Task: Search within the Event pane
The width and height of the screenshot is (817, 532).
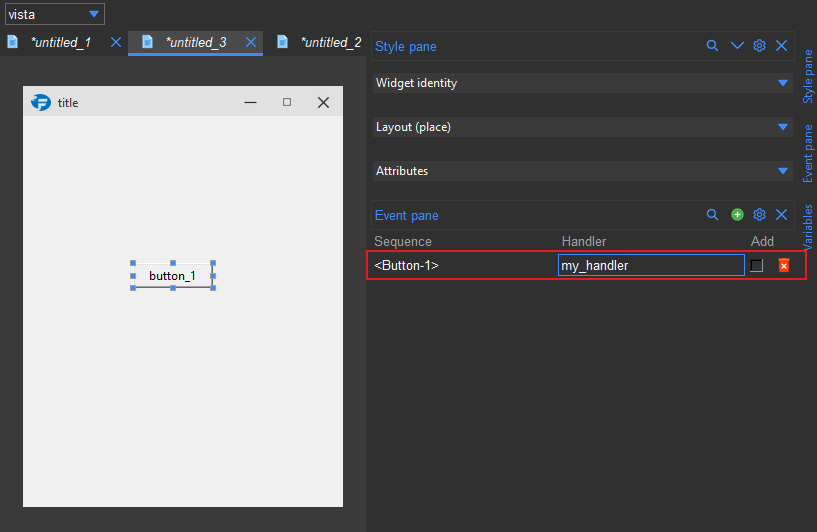Action: (712, 215)
